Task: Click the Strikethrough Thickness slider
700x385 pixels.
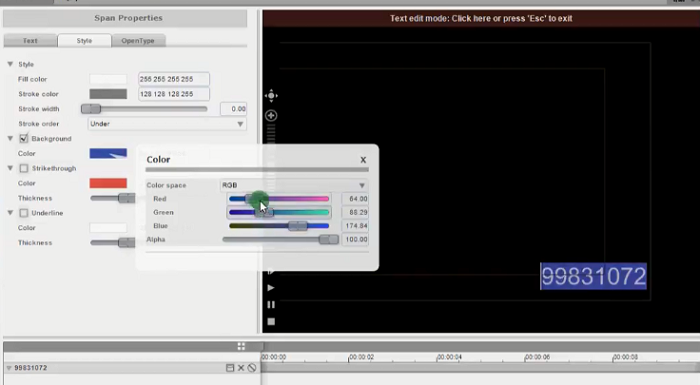Action: (x=112, y=198)
